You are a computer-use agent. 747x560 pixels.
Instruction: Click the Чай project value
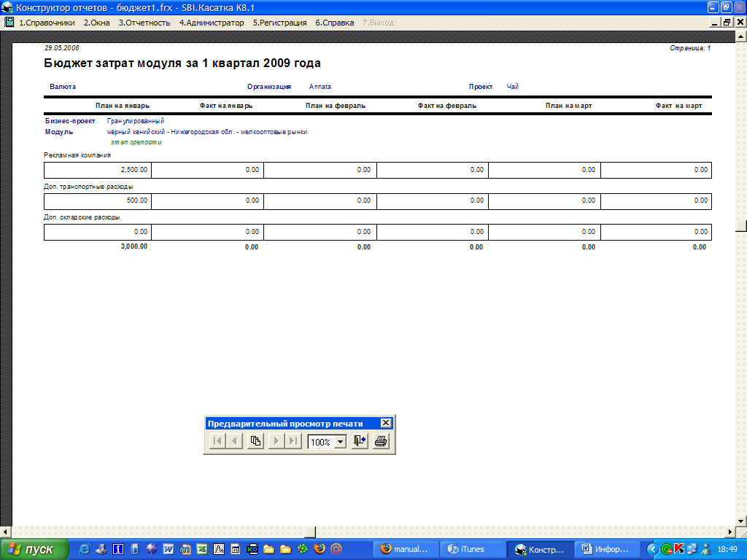(513, 87)
